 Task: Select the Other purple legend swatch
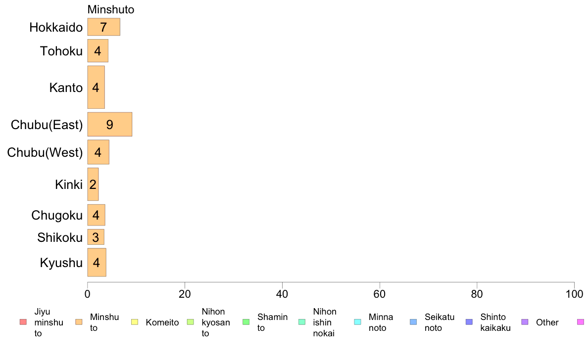[x=525, y=322]
